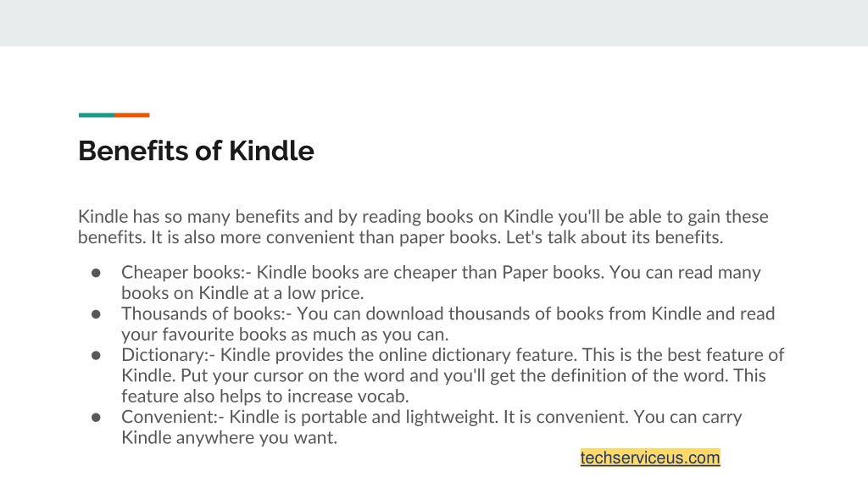Click the sentence 'Let's talk about its benefits.'
The width and height of the screenshot is (868, 488).
(615, 237)
